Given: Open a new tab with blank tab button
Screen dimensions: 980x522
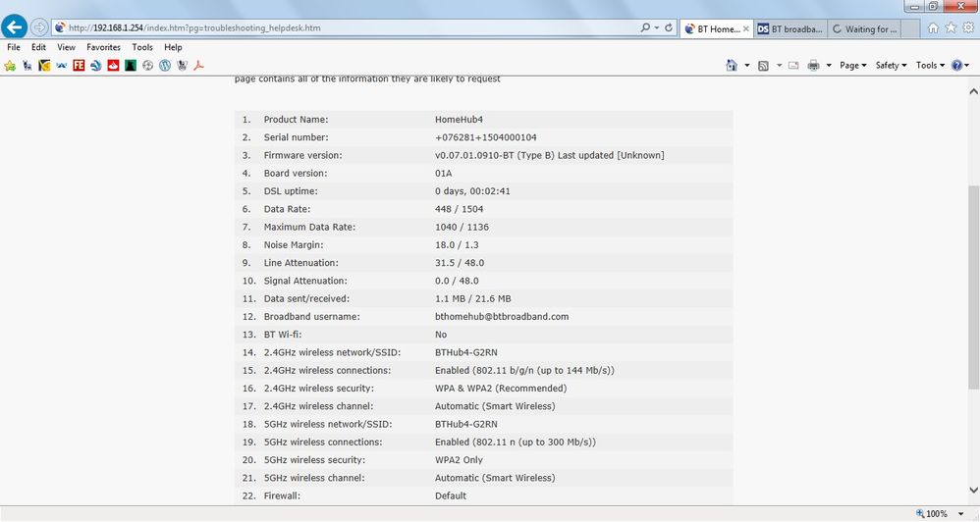Looking at the screenshot, I should coord(910,28).
